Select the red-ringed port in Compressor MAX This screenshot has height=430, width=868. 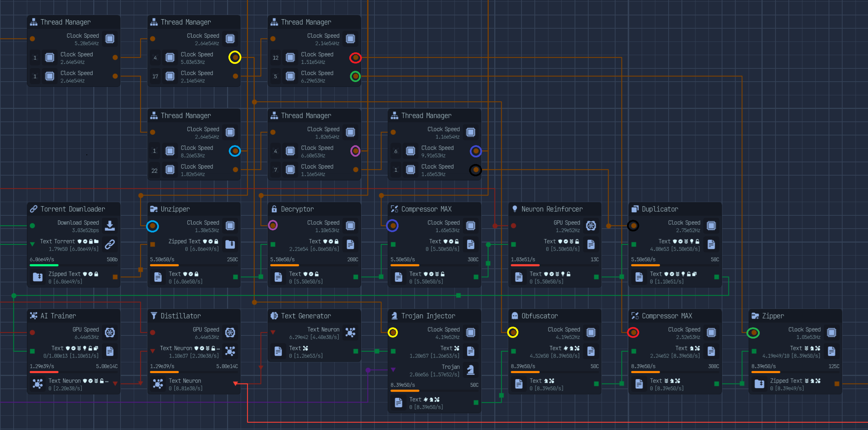pos(633,333)
